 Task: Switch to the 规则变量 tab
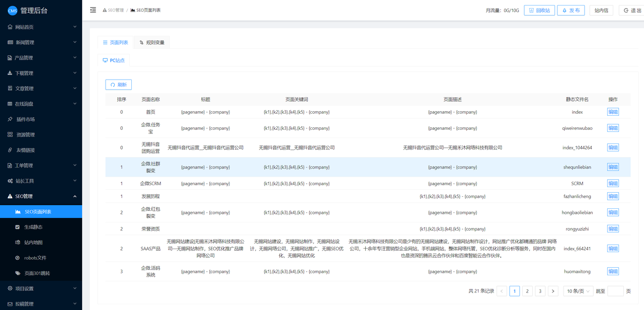click(151, 42)
